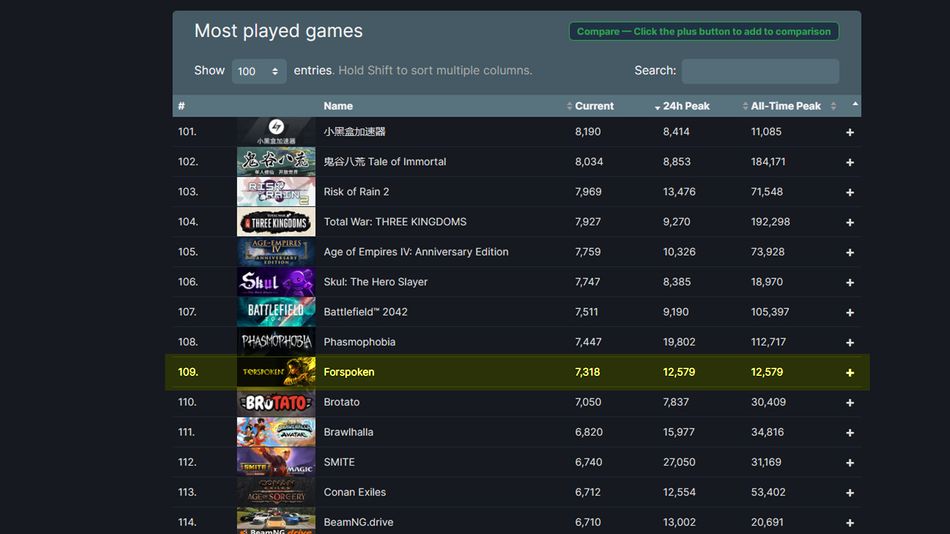Open the Show entries count dropdown
Viewport: 950px width, 534px height.
(259, 71)
